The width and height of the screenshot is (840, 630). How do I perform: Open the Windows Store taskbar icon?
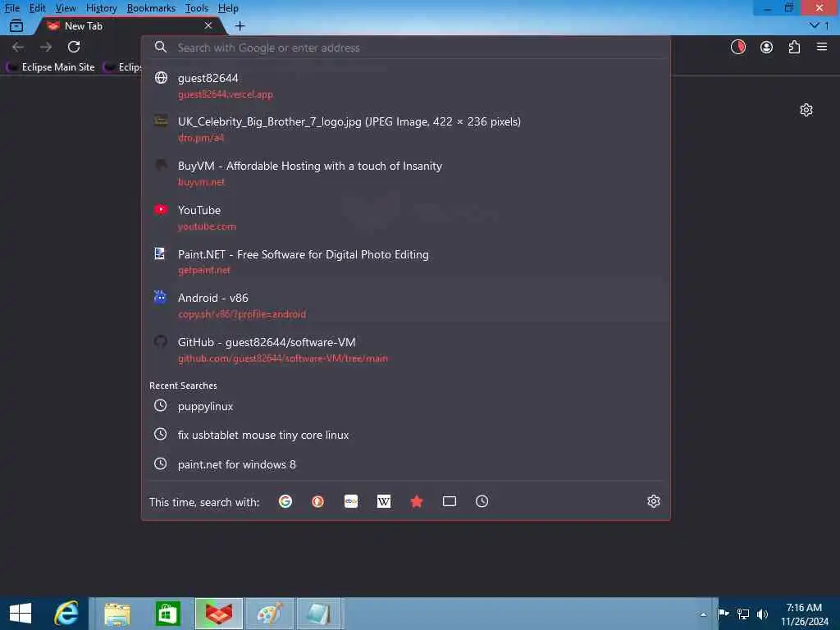coord(167,614)
